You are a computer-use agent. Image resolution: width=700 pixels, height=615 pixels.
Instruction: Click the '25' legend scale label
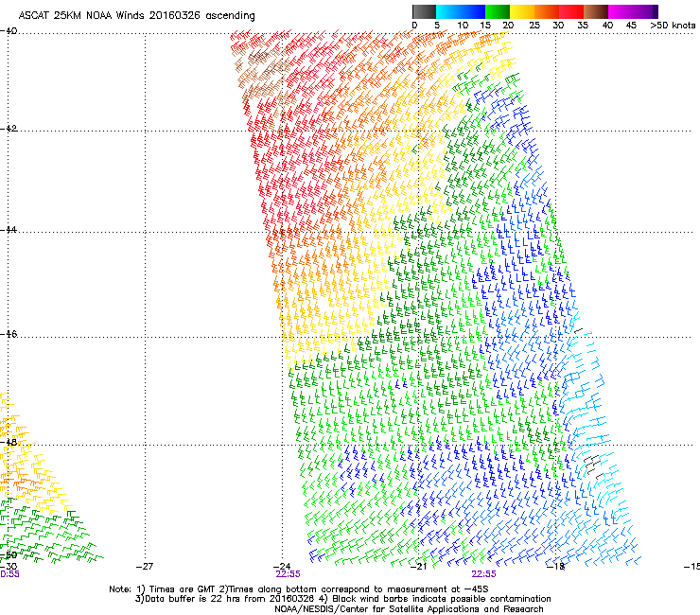click(534, 25)
